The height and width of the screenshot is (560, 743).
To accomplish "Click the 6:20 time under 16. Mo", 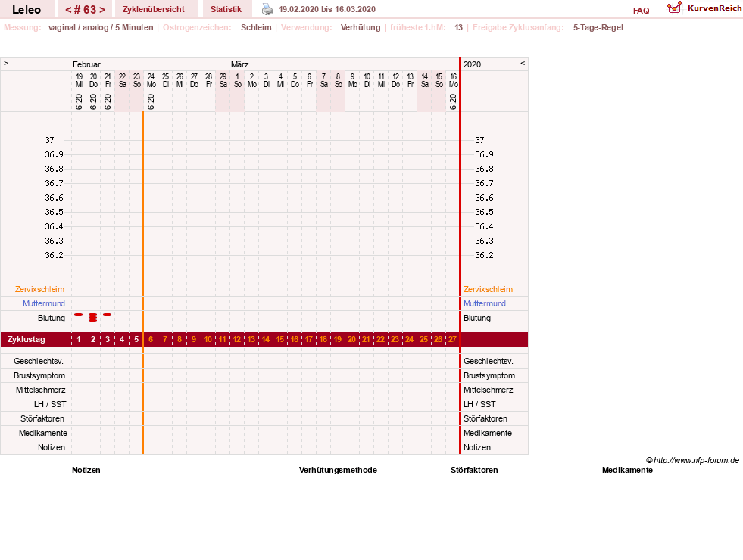I will [453, 101].
